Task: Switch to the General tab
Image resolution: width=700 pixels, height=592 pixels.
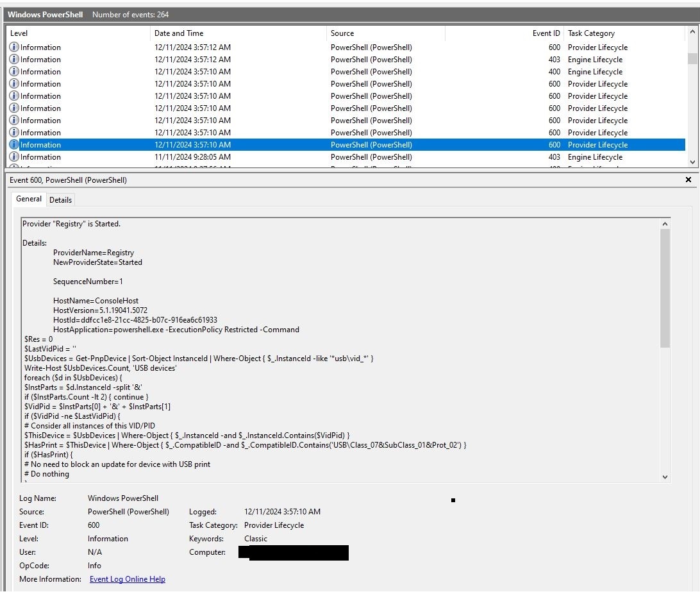Action: tap(29, 199)
